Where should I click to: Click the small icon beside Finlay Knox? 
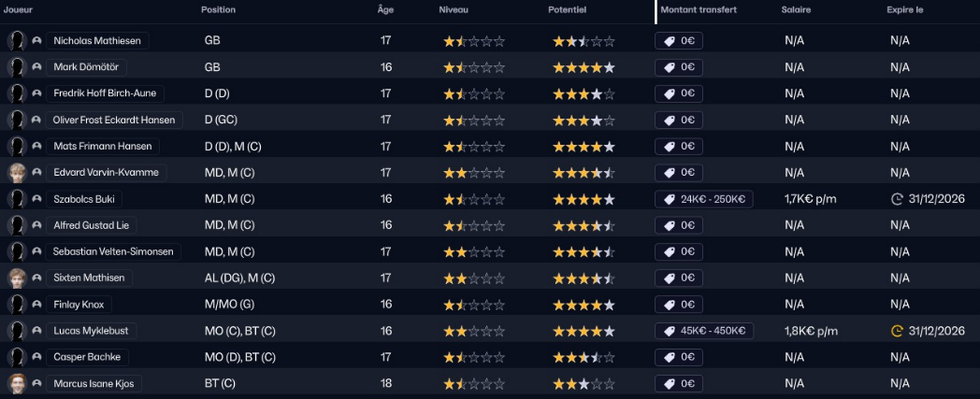tap(36, 305)
